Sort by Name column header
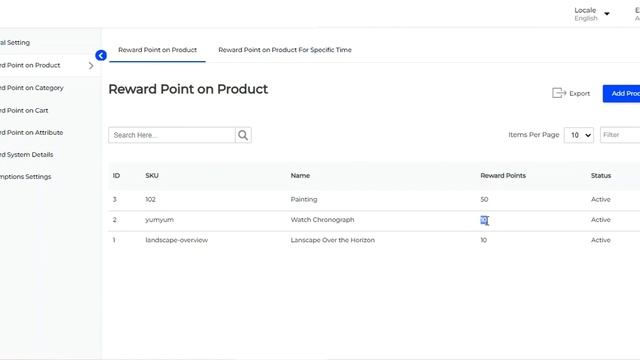Screen dimensions: 640x360 (x=300, y=176)
